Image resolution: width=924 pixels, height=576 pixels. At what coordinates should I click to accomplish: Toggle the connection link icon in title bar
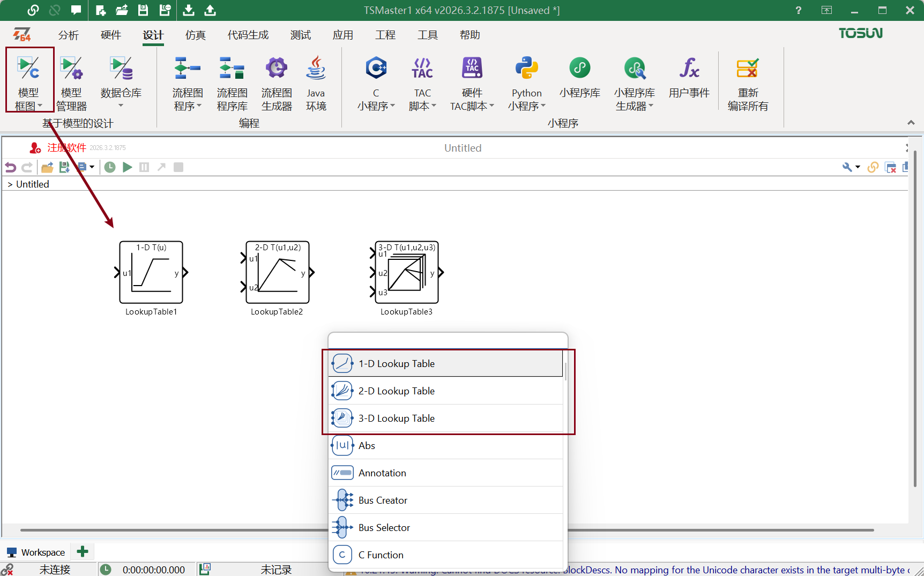33,10
